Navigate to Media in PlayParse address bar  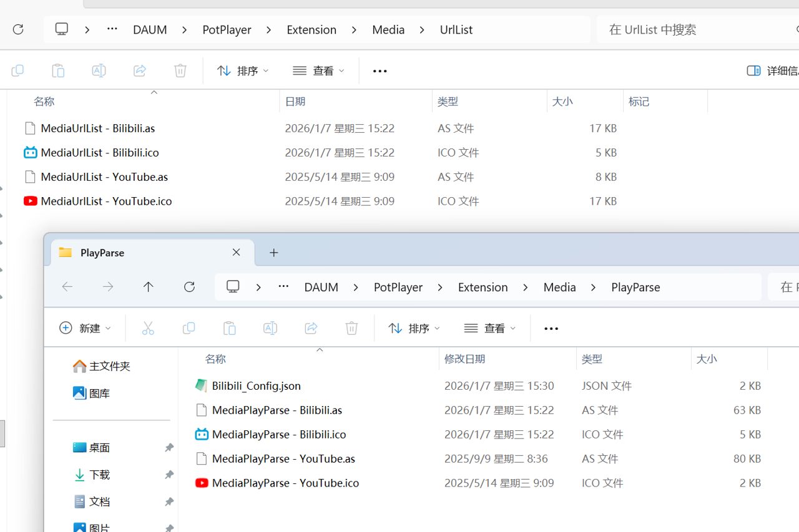(559, 287)
